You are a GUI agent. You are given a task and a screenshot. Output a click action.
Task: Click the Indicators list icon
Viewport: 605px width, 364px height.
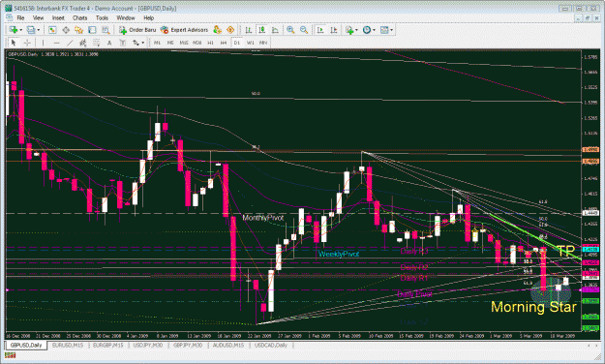[x=349, y=30]
